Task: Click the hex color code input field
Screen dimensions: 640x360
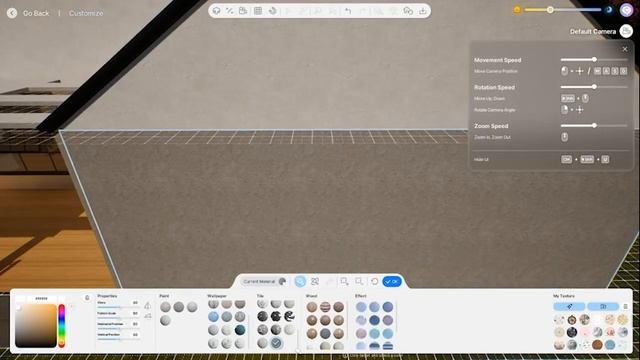Action: (41, 299)
